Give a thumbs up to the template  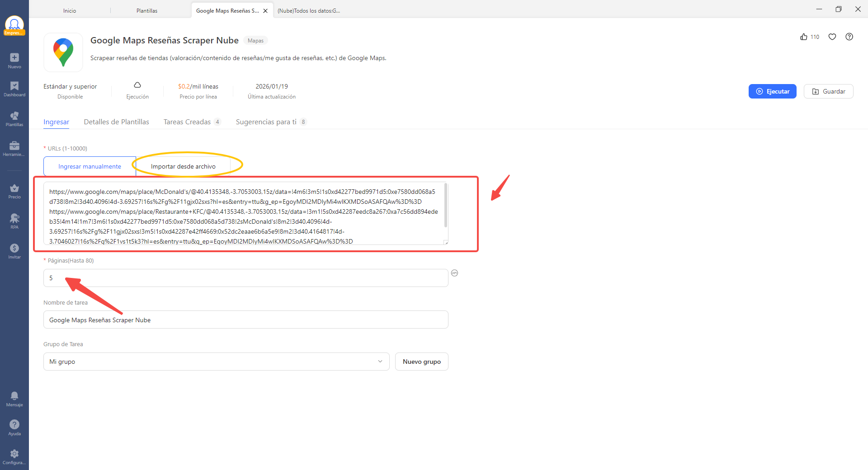click(804, 37)
